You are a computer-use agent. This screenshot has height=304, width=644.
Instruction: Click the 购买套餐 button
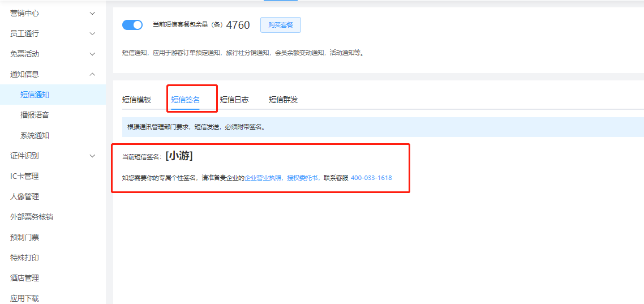pyautogui.click(x=280, y=25)
